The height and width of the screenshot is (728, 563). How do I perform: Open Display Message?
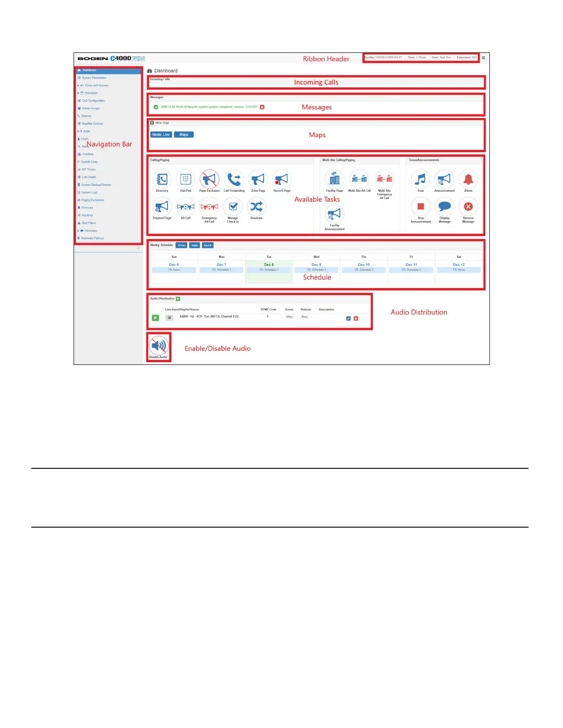click(x=444, y=207)
